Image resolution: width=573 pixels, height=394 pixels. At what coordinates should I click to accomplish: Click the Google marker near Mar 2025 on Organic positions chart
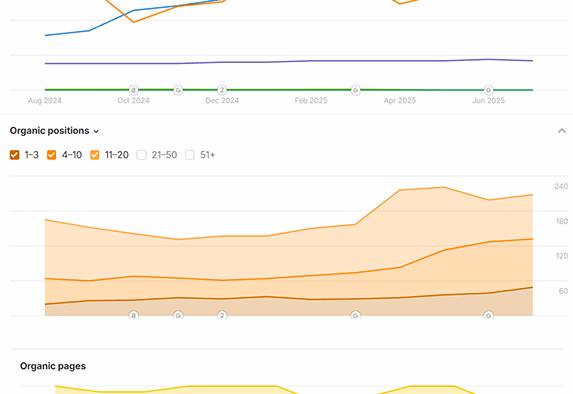[356, 315]
